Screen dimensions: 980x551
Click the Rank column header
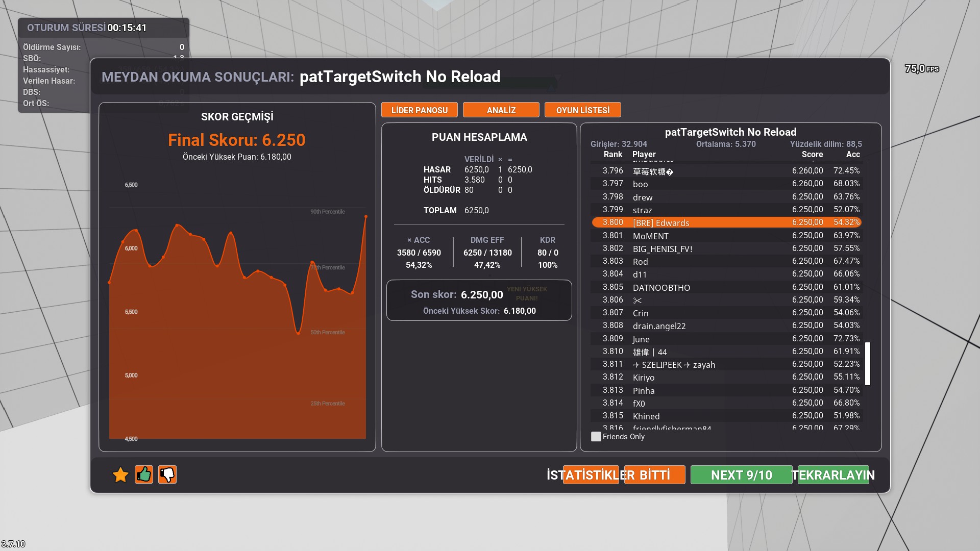click(612, 154)
